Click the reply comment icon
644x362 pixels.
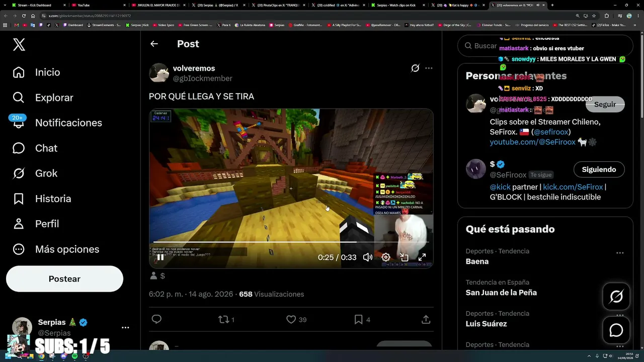point(156,319)
